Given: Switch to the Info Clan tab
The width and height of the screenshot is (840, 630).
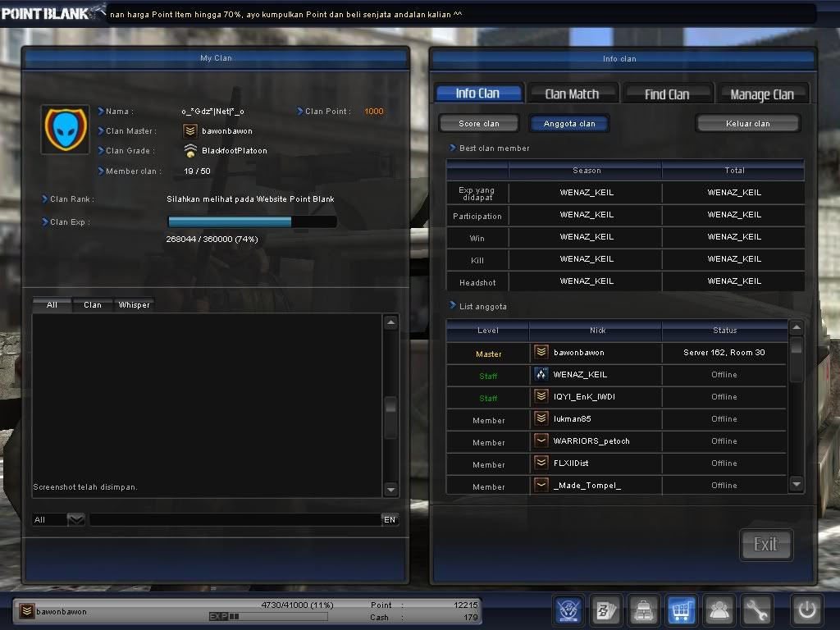Looking at the screenshot, I should coord(478,94).
